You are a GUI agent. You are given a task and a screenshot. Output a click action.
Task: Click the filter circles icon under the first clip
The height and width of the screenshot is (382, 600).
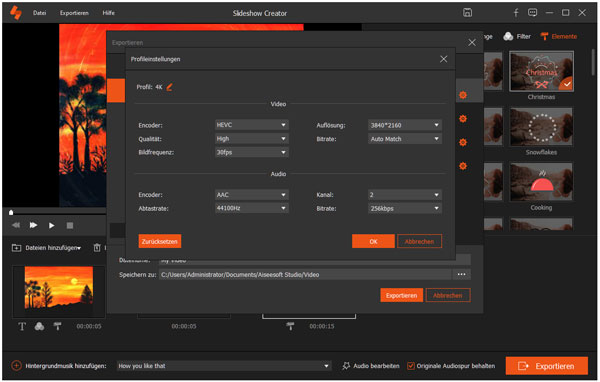pyautogui.click(x=39, y=326)
